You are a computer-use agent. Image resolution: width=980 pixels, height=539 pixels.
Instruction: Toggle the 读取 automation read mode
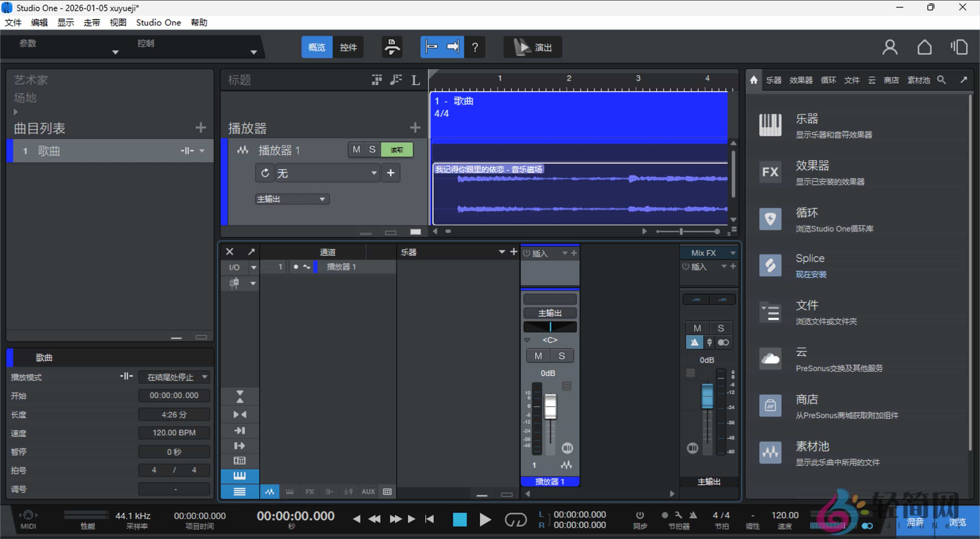pos(397,149)
